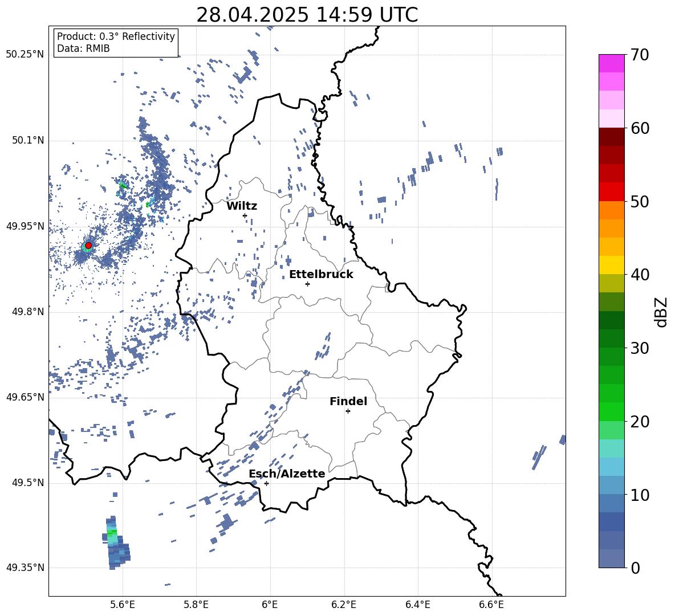Viewport: 675px width, 616px height.
Task: Click the 49.5°N latitude label
Action: (x=27, y=483)
